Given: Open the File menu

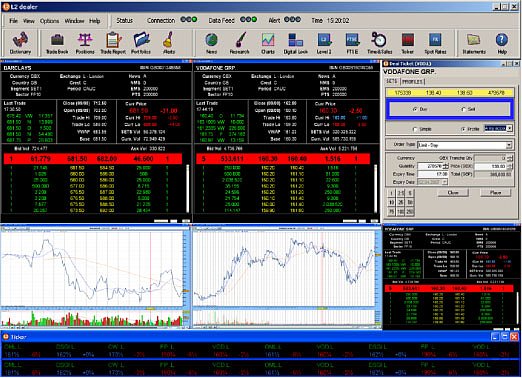Looking at the screenshot, I should 13,21.
